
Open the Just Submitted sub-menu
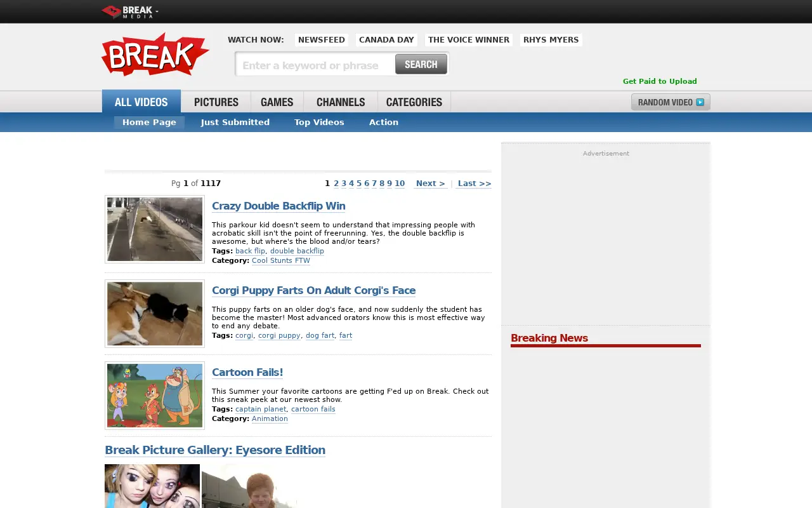pyautogui.click(x=235, y=123)
